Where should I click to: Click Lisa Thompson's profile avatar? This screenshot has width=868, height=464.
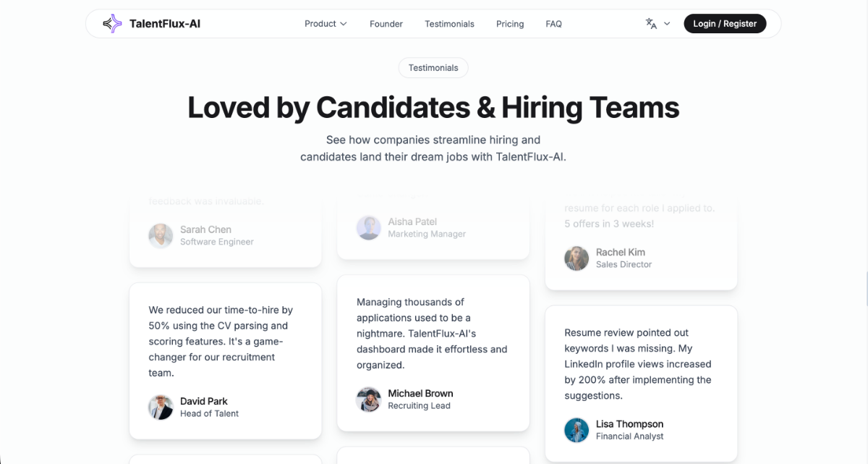click(576, 430)
